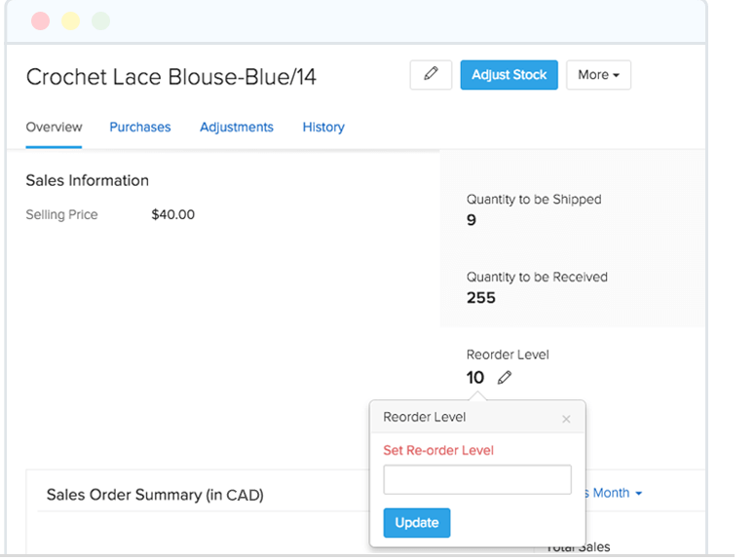755x560 pixels.
Task: Click the $40.00 selling price value
Action: (x=173, y=214)
